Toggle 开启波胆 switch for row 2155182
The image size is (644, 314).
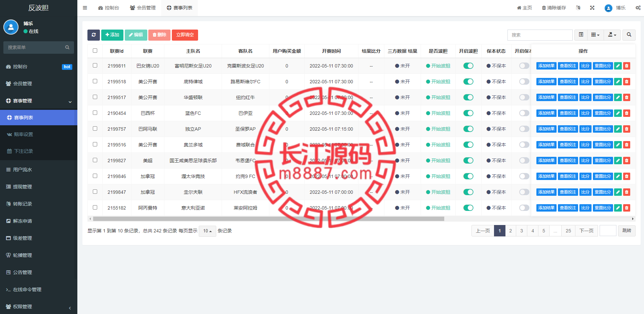click(468, 208)
